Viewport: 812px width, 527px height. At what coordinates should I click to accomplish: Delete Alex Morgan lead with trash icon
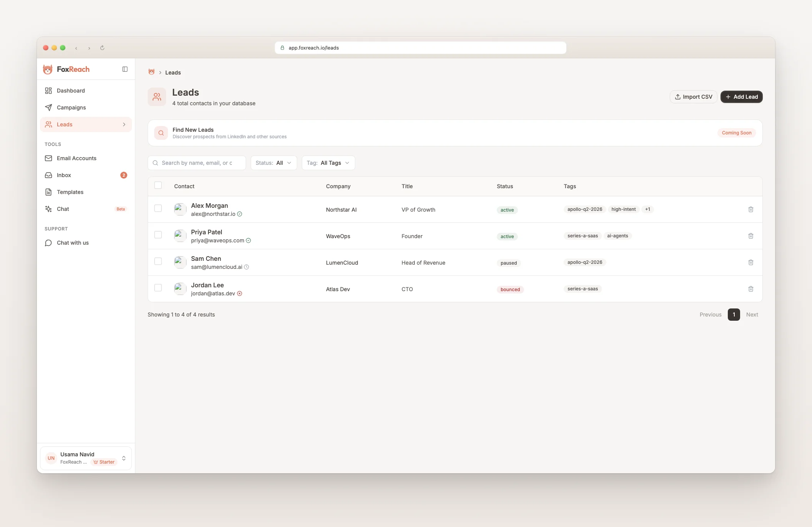pyautogui.click(x=750, y=209)
